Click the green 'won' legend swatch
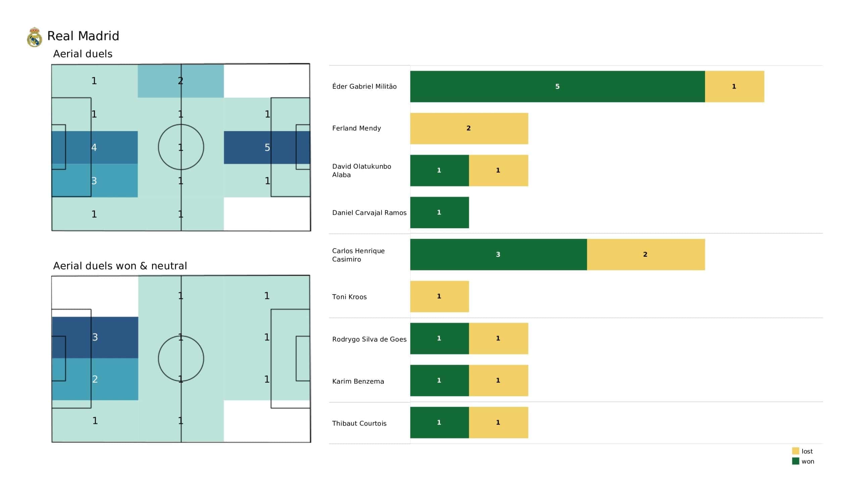Image resolution: width=859 pixels, height=504 pixels. tap(795, 461)
